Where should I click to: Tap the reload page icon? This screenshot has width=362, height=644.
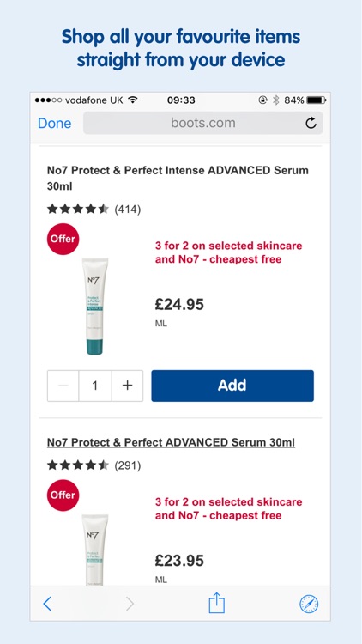(x=311, y=123)
